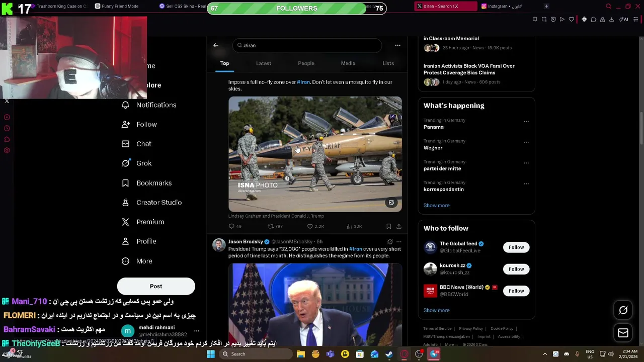Viewport: 644px width, 362px height.
Task: Go to Premium in the sidebar
Action: pos(143,222)
